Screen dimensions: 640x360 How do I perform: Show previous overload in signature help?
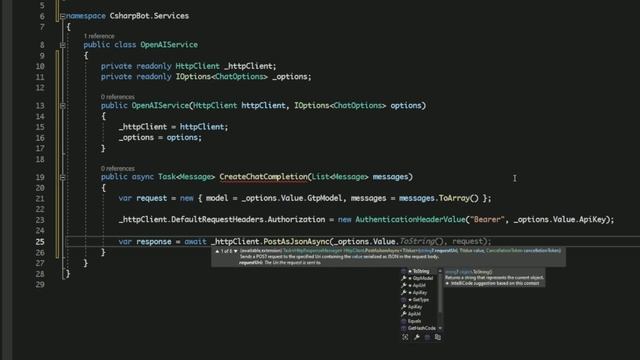click(217, 251)
